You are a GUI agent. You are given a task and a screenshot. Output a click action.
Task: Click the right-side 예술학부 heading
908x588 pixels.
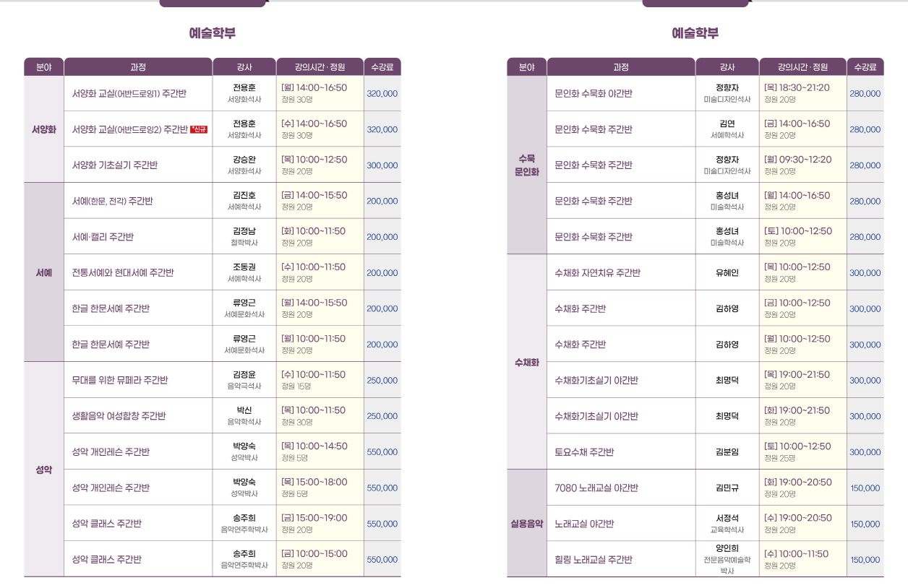pyautogui.click(x=695, y=33)
